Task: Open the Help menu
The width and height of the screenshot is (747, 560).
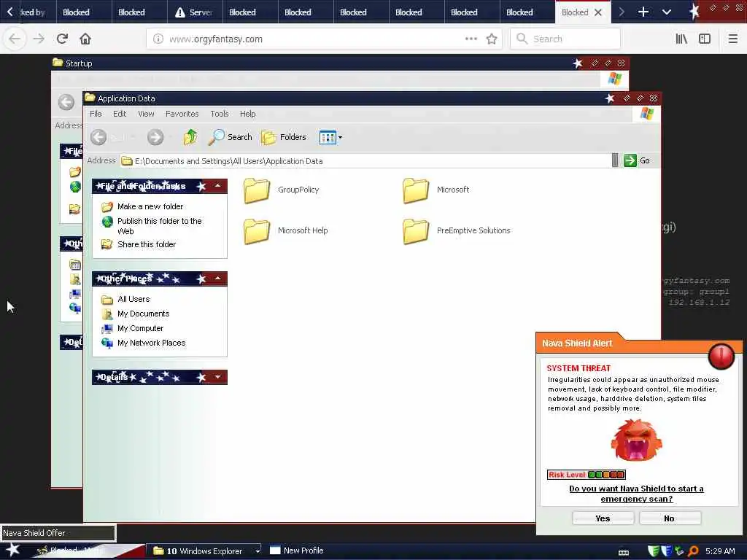Action: pos(248,114)
